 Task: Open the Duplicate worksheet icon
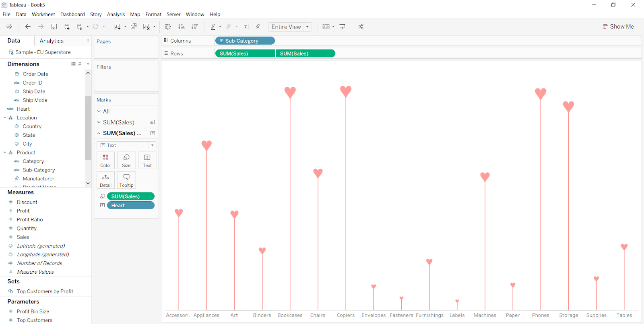click(134, 27)
